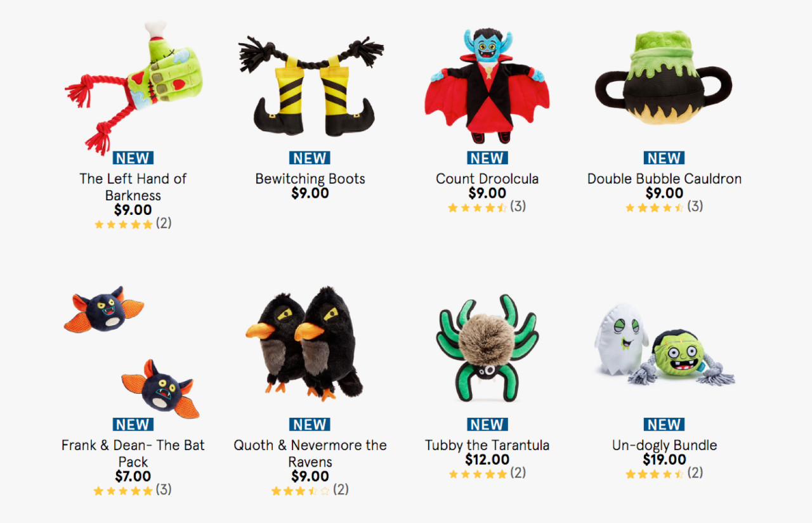Click the Double Bubble Cauldron title

click(x=664, y=179)
